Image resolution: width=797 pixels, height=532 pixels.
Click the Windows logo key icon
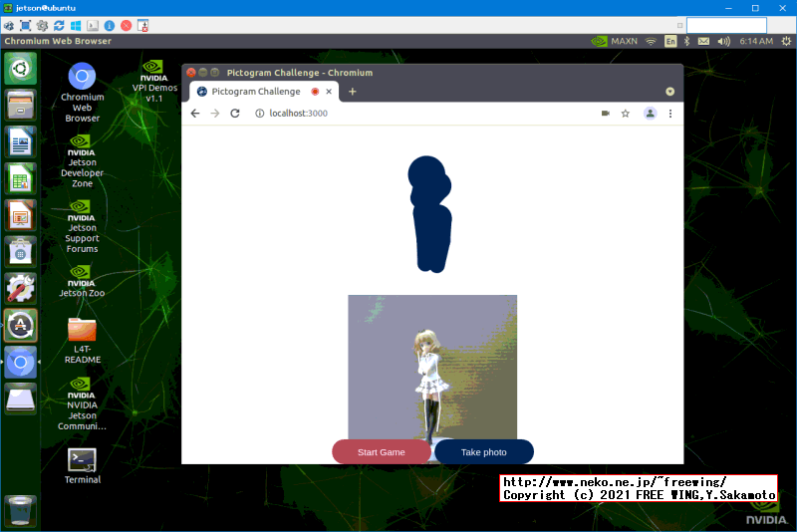pyautogui.click(x=76, y=26)
